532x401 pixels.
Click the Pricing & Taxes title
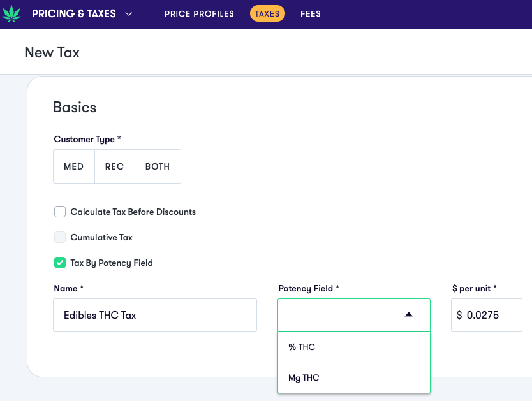click(x=73, y=13)
